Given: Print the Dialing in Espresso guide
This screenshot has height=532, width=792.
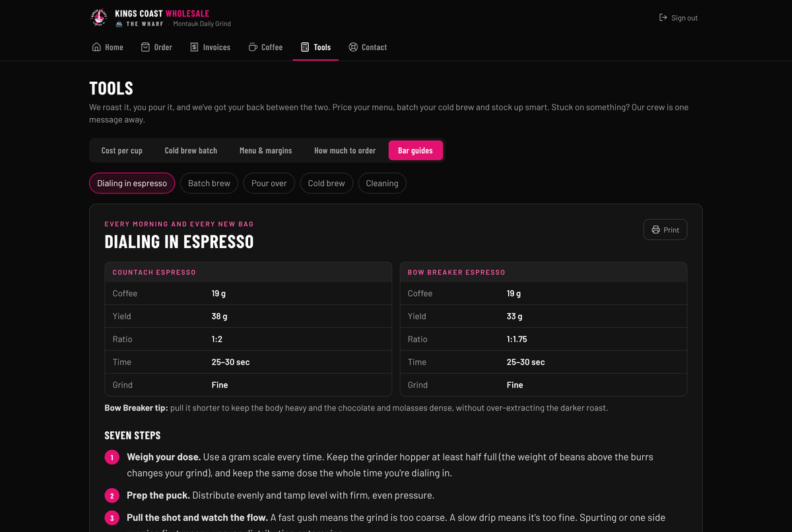Looking at the screenshot, I should point(665,230).
